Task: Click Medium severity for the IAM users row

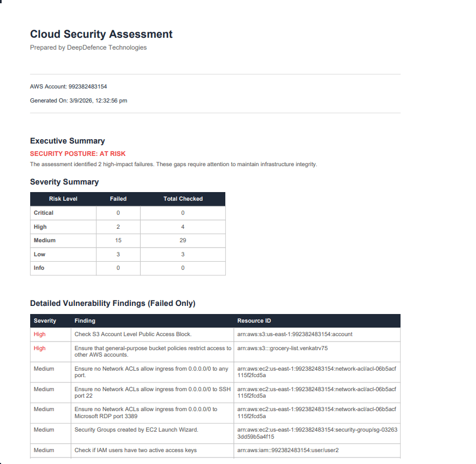Action: pyautogui.click(x=44, y=451)
